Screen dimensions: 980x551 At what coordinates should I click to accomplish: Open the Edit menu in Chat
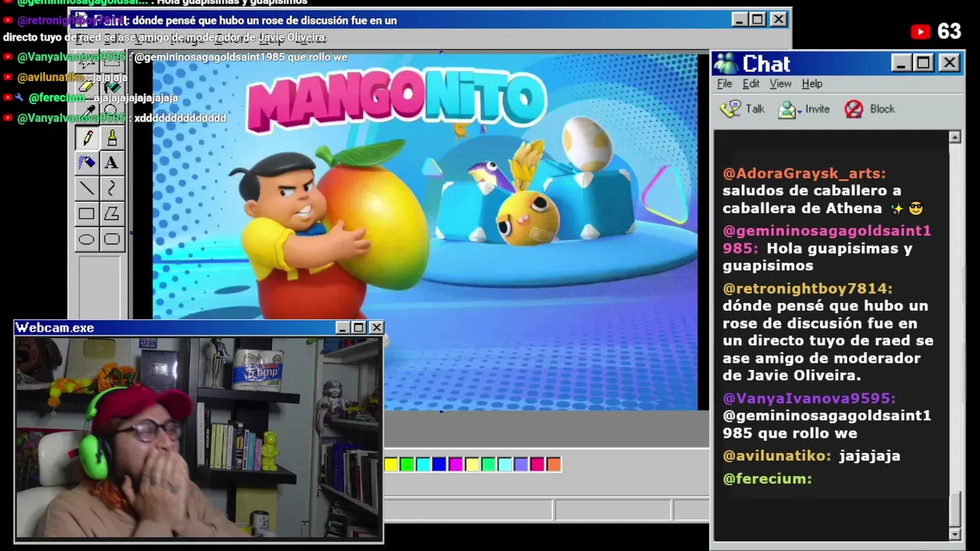(751, 83)
